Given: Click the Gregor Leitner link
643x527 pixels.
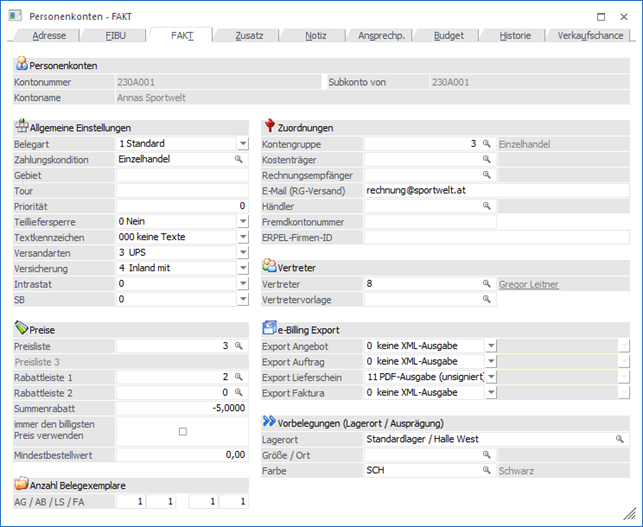Looking at the screenshot, I should coord(529,285).
